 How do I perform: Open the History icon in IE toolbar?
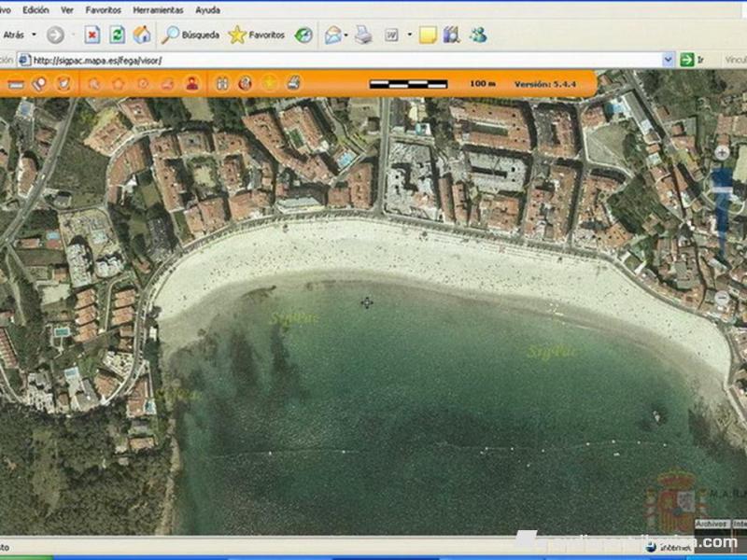coord(303,35)
